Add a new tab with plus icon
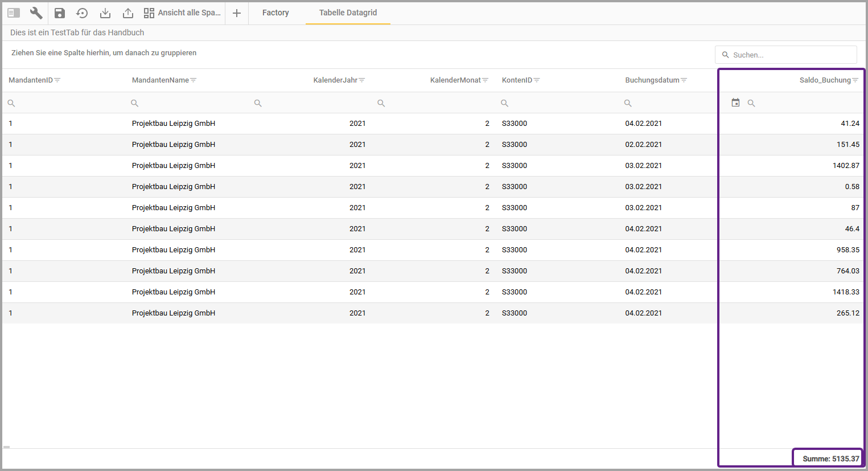Screen dimensions: 868x471 click(x=237, y=13)
